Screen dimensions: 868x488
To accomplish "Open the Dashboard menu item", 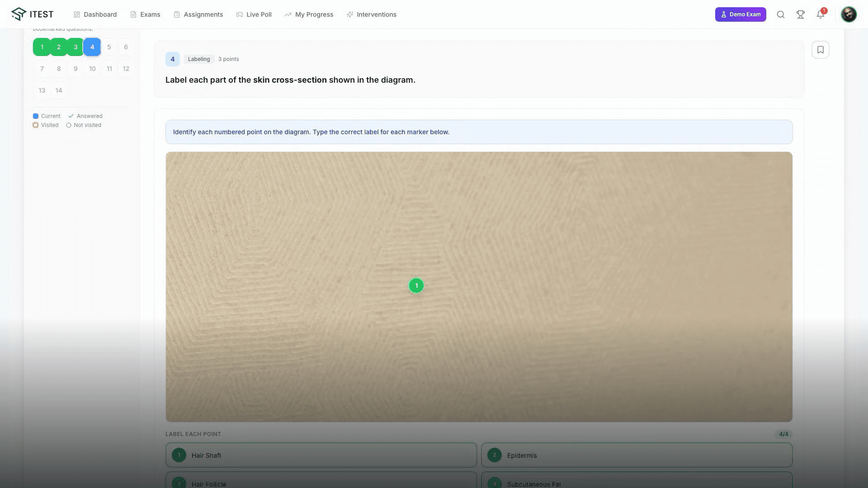I will click(x=95, y=14).
